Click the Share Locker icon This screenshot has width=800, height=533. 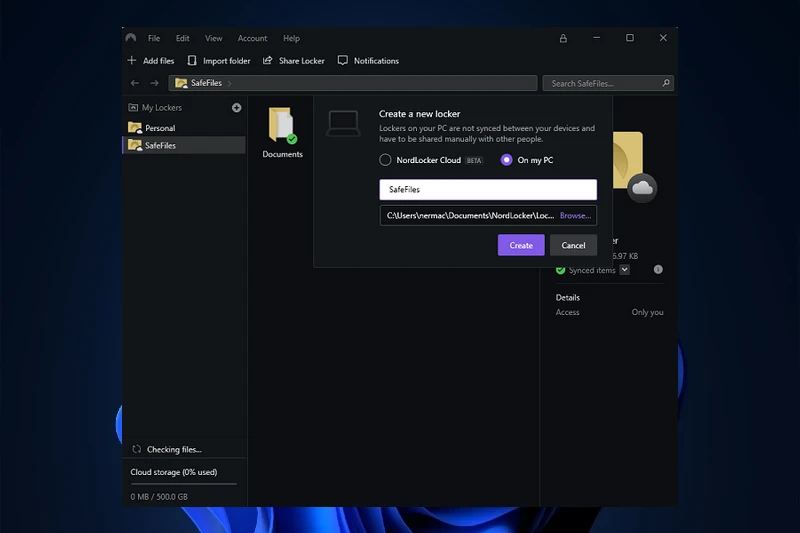pos(268,61)
